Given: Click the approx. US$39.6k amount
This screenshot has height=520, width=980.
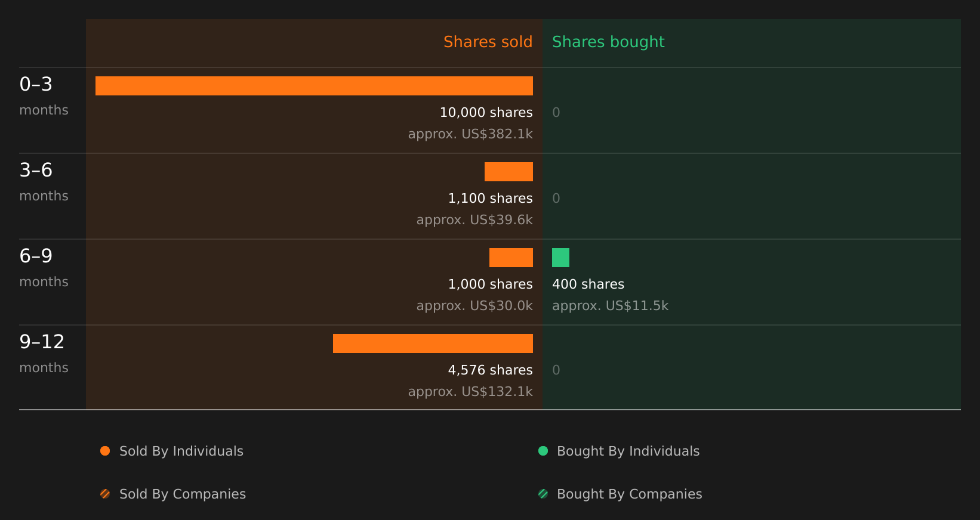Looking at the screenshot, I should tap(474, 220).
